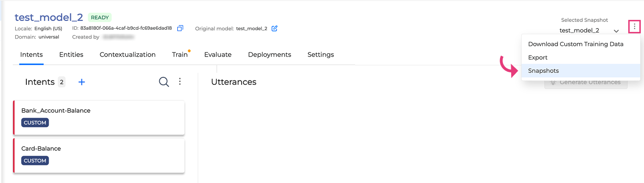Click the intents count badge 2
The image size is (644, 183).
coord(62,82)
